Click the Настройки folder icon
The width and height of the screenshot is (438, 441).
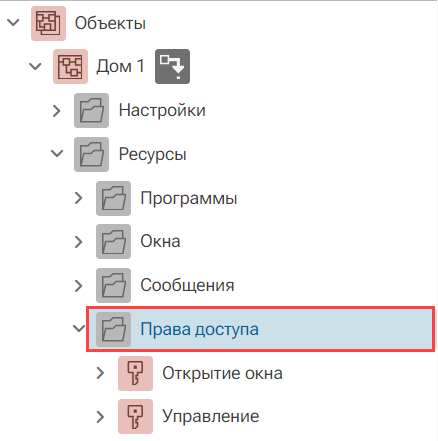(x=91, y=110)
